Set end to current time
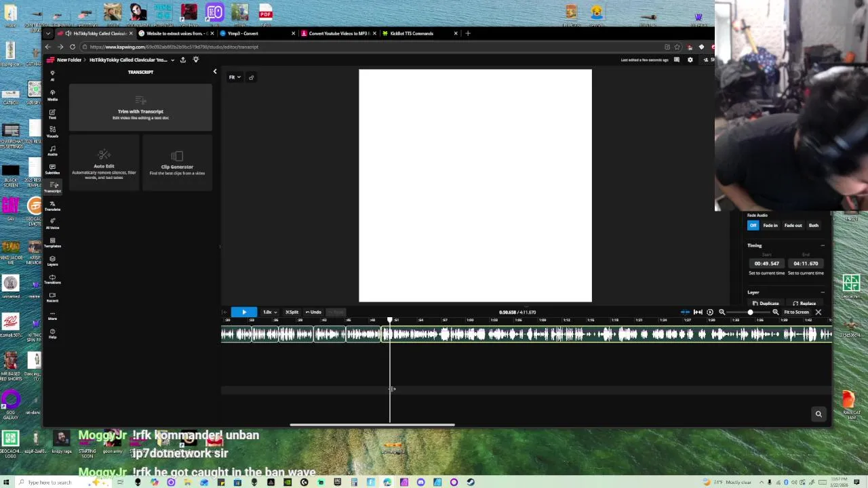 (806, 273)
